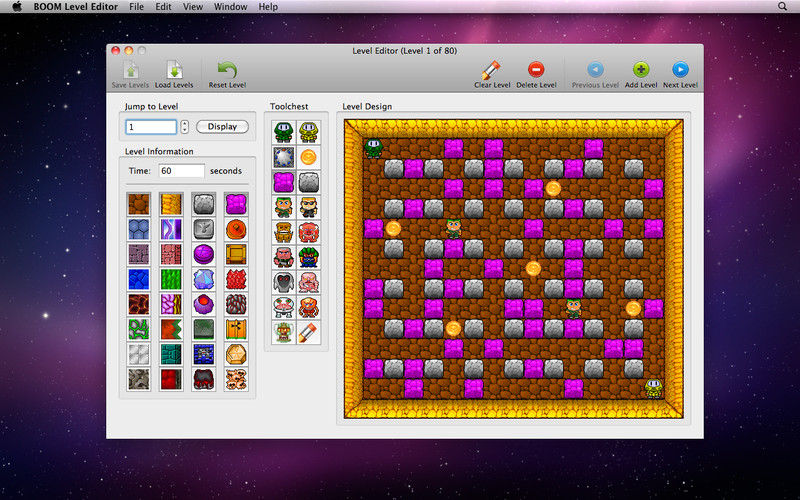The width and height of the screenshot is (800, 500).
Task: Open the Edit menu
Action: tap(163, 7)
